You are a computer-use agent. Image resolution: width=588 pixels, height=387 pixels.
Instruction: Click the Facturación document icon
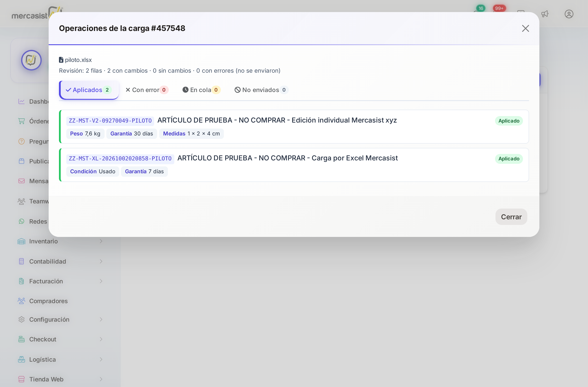tap(22, 281)
